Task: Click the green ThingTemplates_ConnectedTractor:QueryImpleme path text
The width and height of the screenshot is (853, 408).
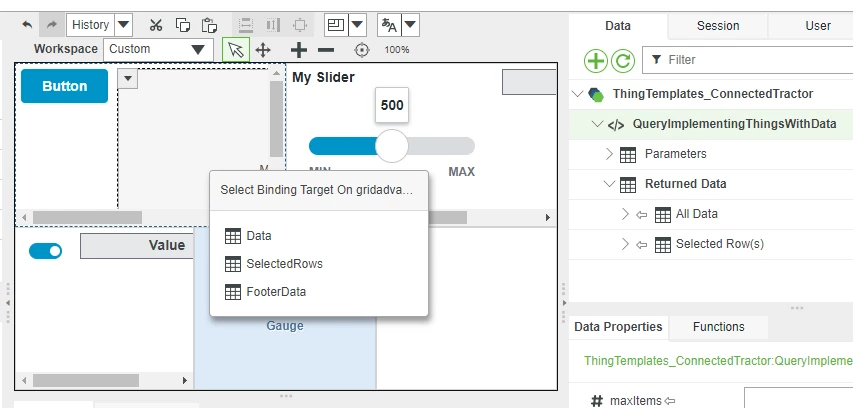Action: click(x=718, y=361)
